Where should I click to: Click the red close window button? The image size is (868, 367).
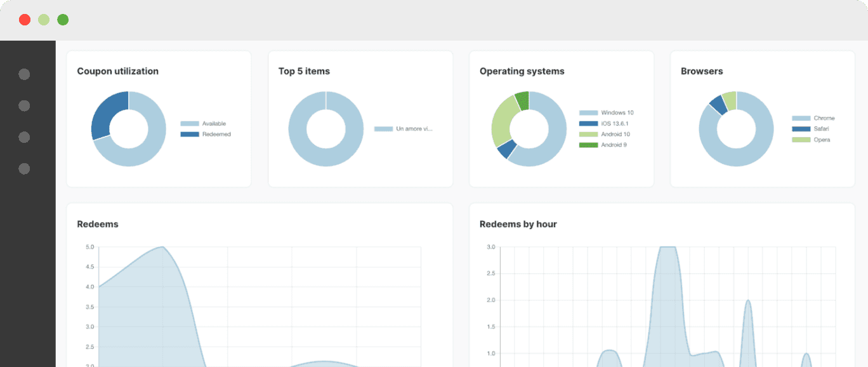(x=25, y=20)
